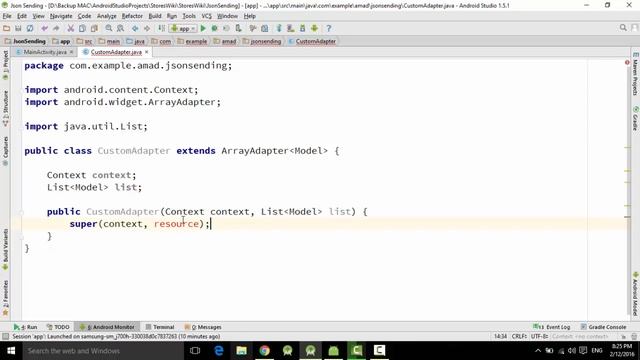
Task: Debug the app with the bug icon
Action: coord(214,28)
